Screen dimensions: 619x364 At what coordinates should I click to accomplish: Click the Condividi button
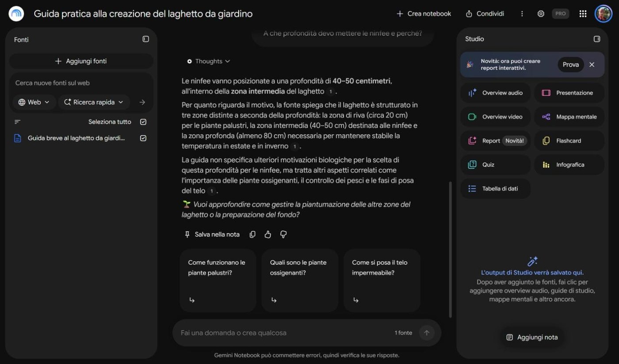tap(485, 14)
